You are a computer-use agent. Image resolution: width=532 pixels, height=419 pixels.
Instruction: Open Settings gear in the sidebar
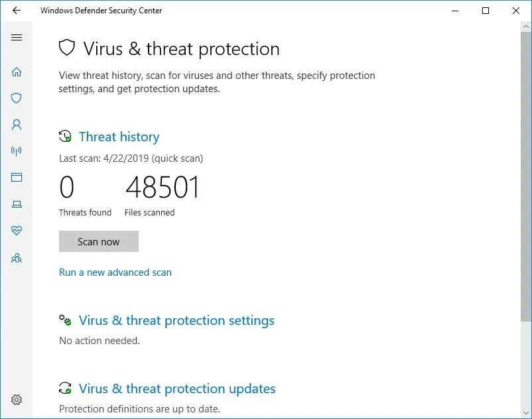pos(17,400)
